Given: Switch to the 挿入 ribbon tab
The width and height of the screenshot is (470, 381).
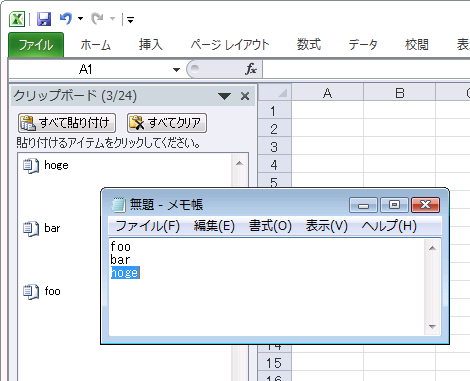Looking at the screenshot, I should tap(151, 45).
